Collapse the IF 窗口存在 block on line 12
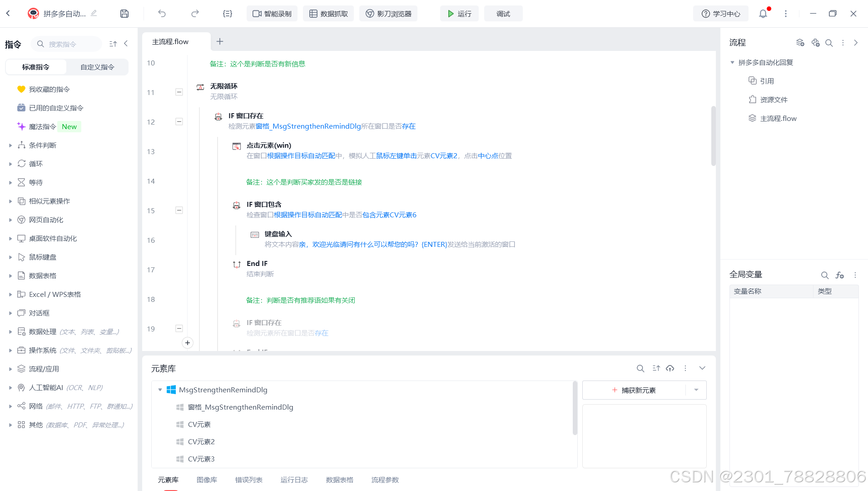The width and height of the screenshot is (868, 491). click(179, 121)
